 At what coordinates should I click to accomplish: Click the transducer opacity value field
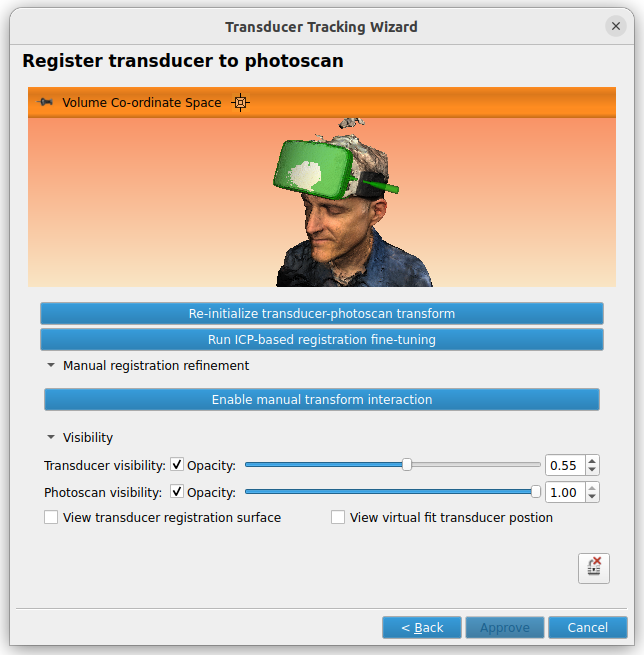tap(565, 465)
